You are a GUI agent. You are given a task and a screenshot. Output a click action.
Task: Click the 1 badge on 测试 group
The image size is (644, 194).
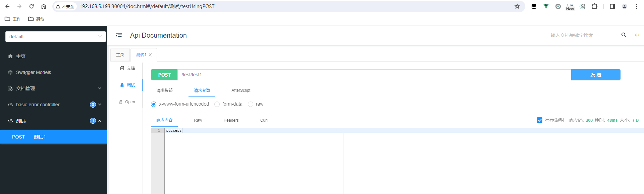[x=93, y=121]
